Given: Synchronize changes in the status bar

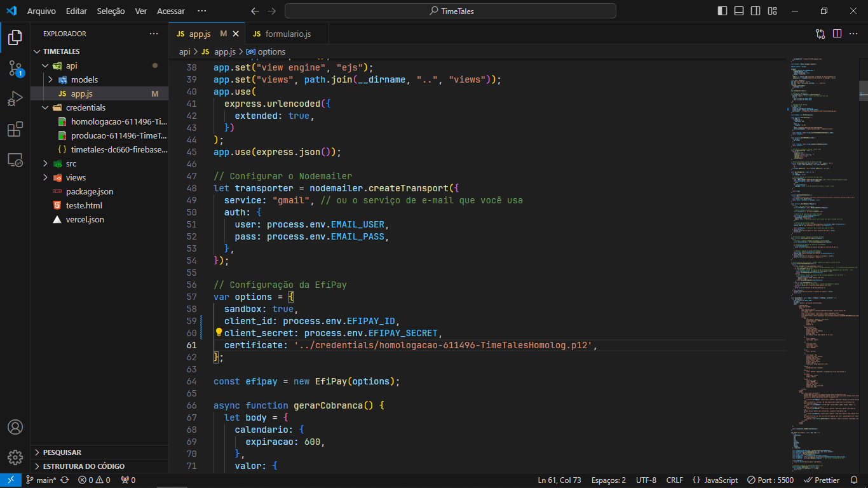Looking at the screenshot, I should [64, 480].
